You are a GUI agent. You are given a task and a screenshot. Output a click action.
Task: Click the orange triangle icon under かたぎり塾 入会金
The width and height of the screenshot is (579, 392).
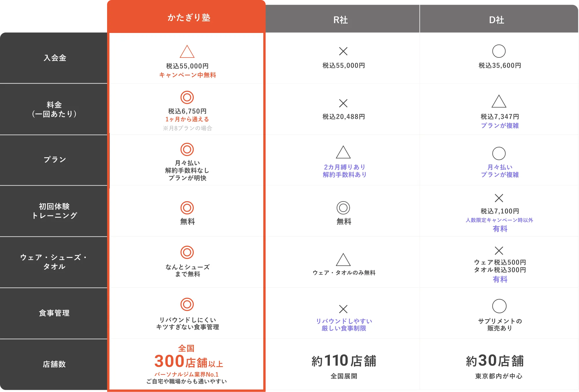(187, 52)
